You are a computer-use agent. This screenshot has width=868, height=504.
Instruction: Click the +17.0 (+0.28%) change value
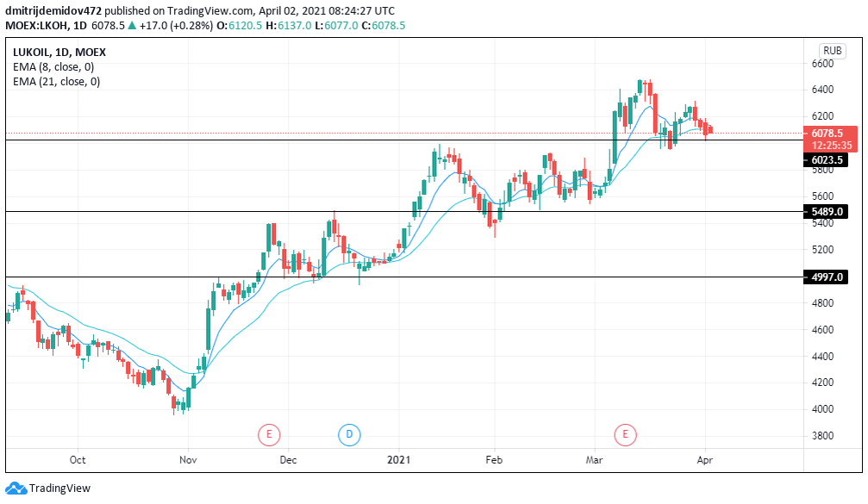(x=176, y=26)
